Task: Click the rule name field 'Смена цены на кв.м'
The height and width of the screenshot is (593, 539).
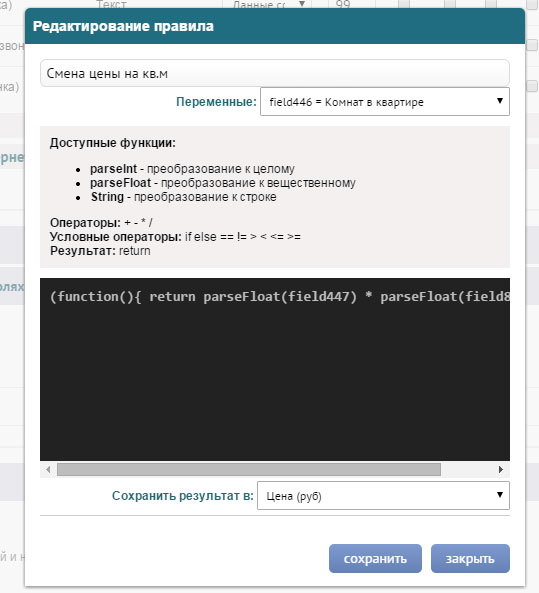Action: coord(275,73)
